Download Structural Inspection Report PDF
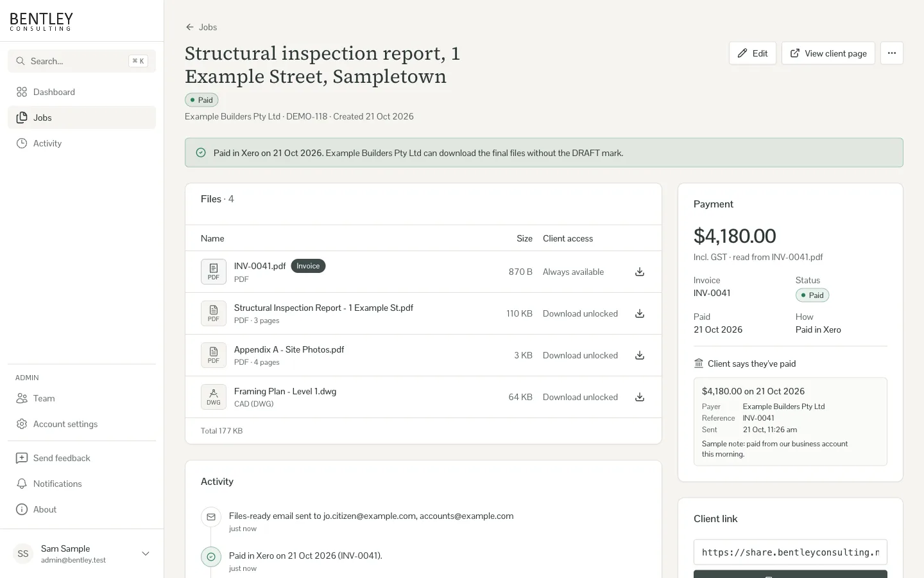 click(640, 313)
